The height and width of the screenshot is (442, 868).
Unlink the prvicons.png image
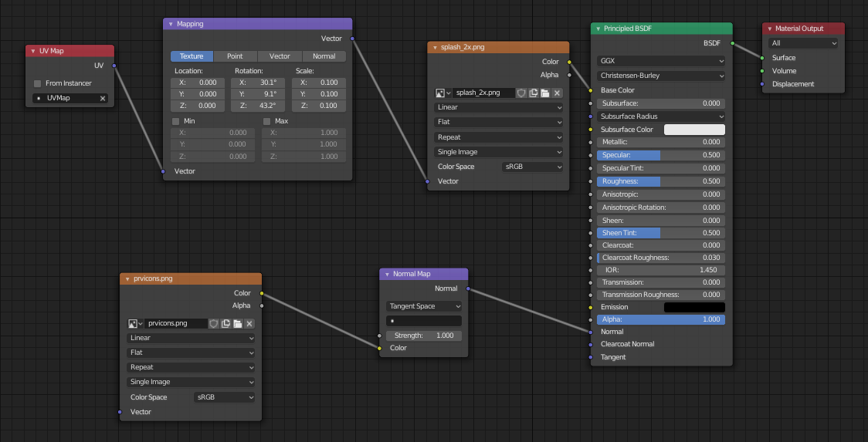(x=249, y=324)
